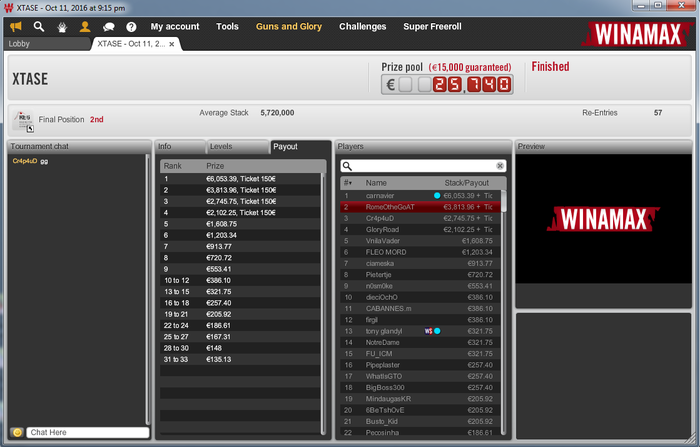The height and width of the screenshot is (447, 700).
Task: Click the emoji smiley button in chat
Action: pyautogui.click(x=17, y=432)
